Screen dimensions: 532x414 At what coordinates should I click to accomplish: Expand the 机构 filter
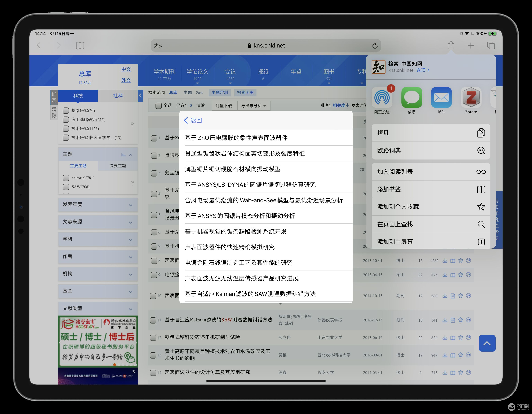[98, 274]
